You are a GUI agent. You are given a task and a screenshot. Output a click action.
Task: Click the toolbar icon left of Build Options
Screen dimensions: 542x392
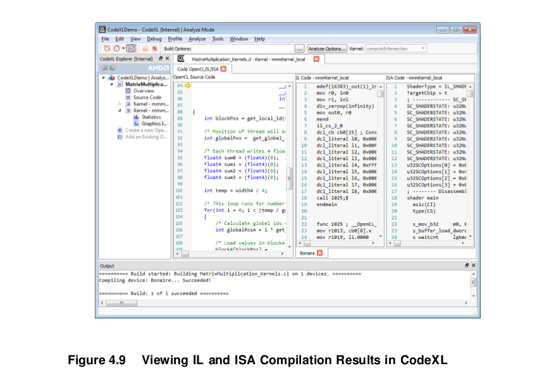click(x=154, y=49)
